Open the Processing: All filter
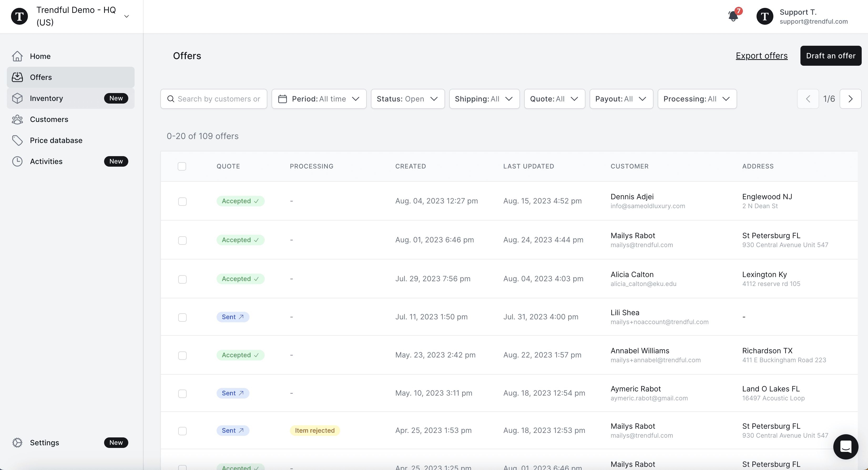 click(697, 99)
